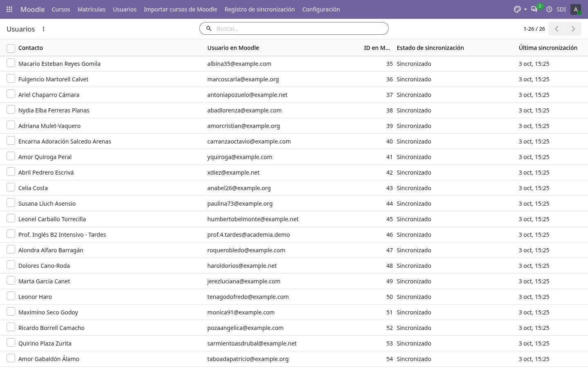Sort by Estado de sincronización column header
This screenshot has height=368, width=588.
click(x=430, y=48)
